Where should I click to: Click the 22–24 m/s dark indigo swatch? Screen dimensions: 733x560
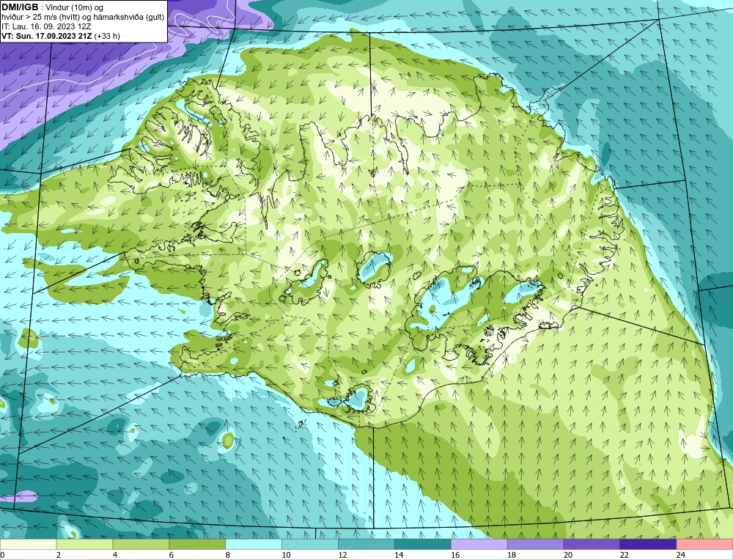pyautogui.click(x=649, y=545)
